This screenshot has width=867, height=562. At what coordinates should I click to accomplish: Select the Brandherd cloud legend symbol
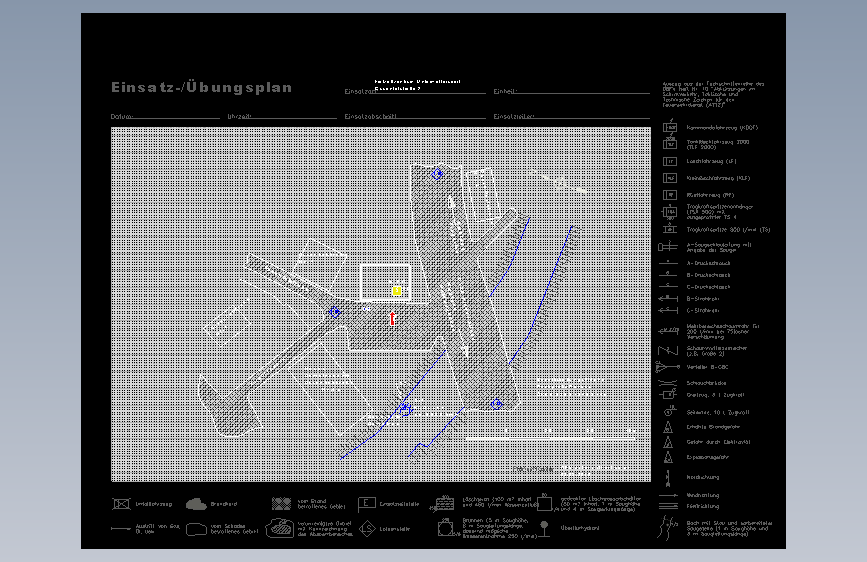[x=196, y=504]
